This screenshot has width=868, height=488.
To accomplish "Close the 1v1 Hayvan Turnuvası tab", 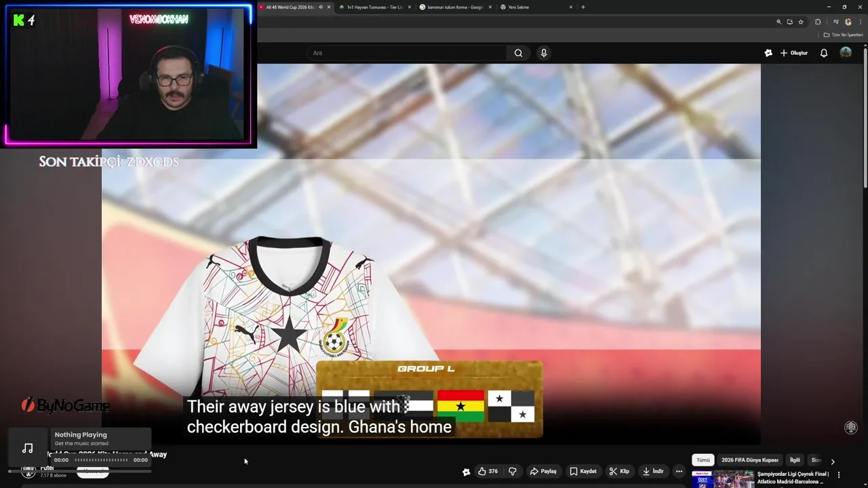I will coord(410,7).
